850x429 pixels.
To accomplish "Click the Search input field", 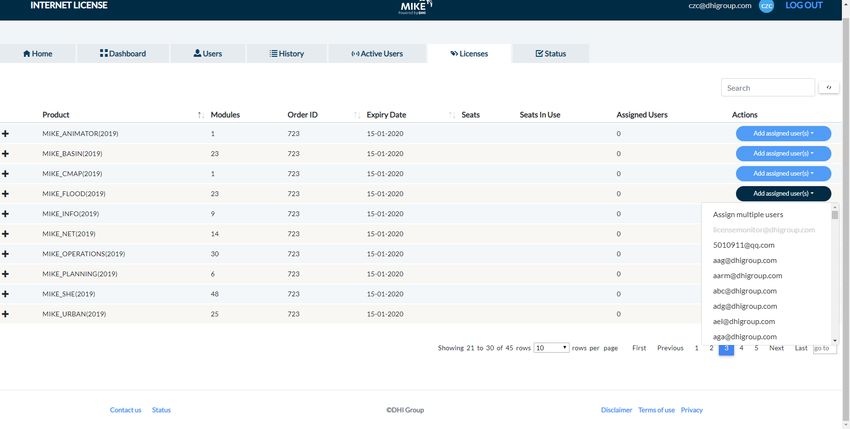I will pos(768,88).
